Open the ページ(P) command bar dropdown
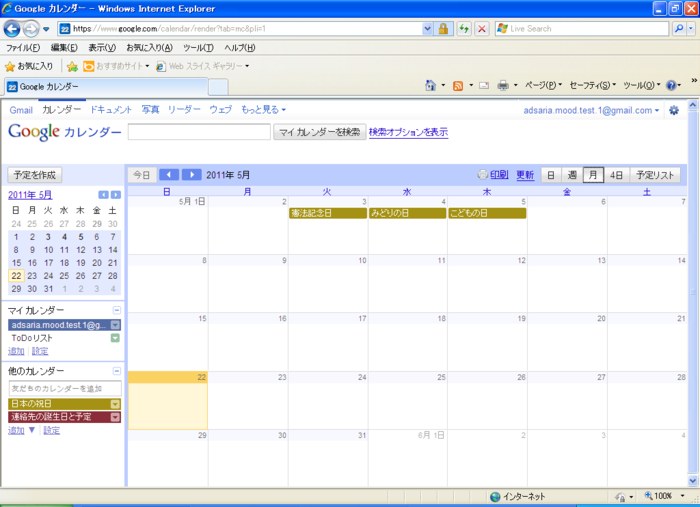700x507 pixels. point(543,85)
